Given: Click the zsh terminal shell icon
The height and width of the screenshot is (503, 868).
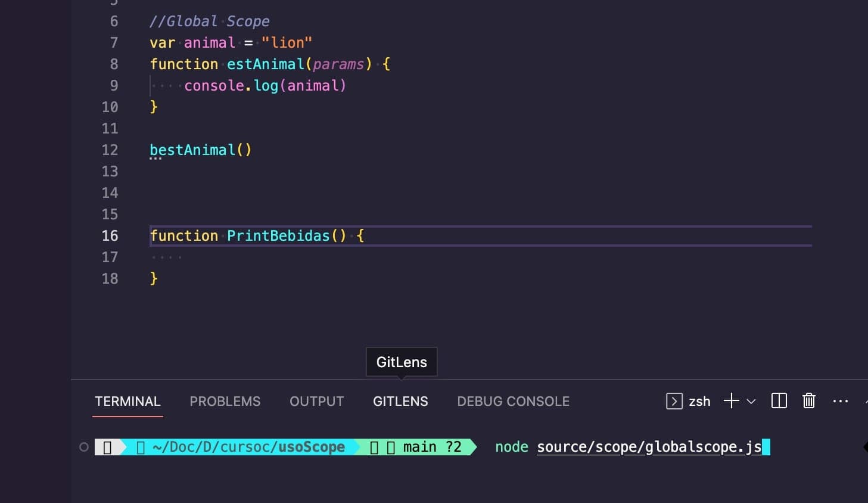Looking at the screenshot, I should pyautogui.click(x=674, y=401).
